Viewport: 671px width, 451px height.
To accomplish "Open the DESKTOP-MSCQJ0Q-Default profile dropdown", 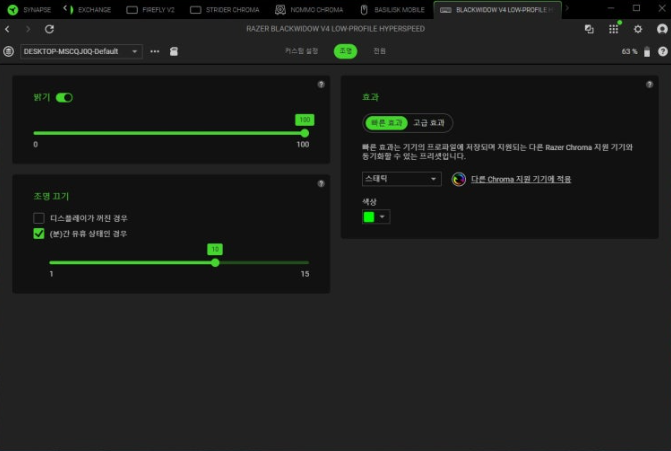I will coord(81,51).
